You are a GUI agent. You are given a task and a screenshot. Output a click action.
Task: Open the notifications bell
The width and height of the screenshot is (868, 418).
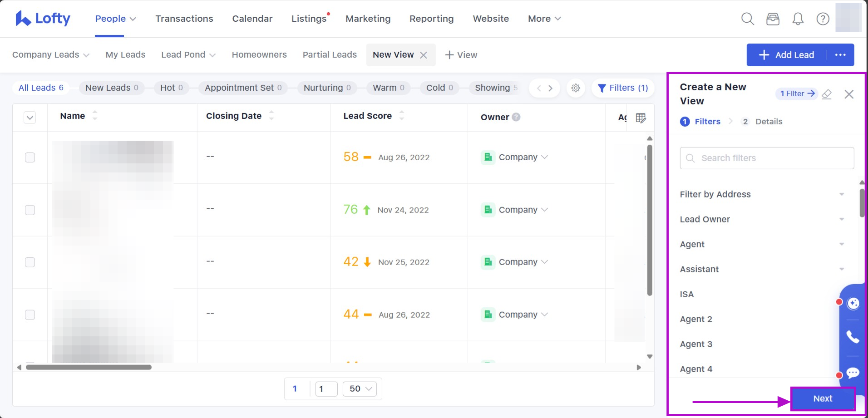point(798,19)
